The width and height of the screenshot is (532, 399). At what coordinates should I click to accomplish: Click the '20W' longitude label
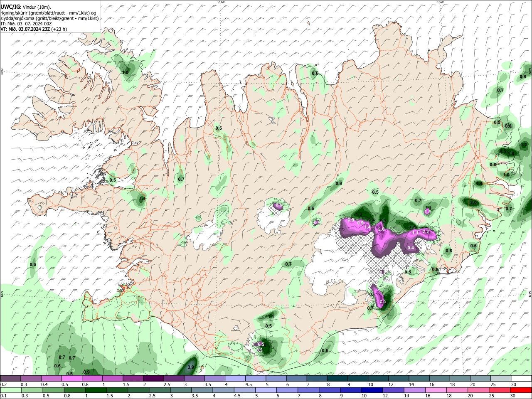tap(221, 2)
